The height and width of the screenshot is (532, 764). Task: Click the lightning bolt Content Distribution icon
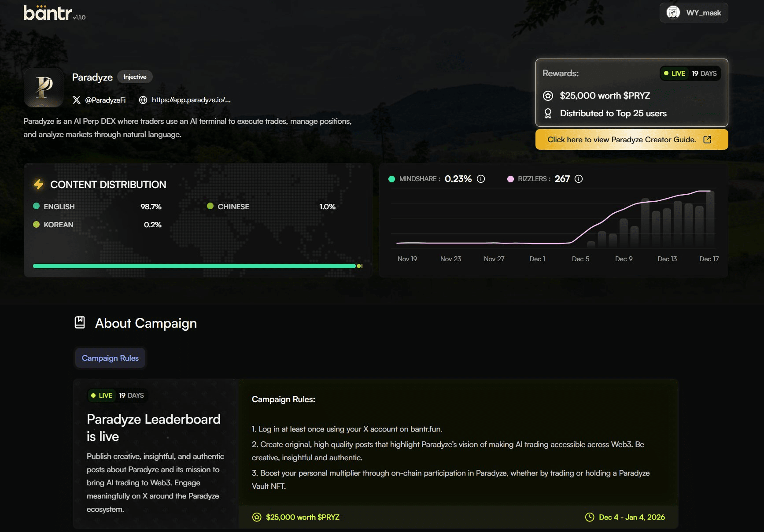click(x=39, y=184)
